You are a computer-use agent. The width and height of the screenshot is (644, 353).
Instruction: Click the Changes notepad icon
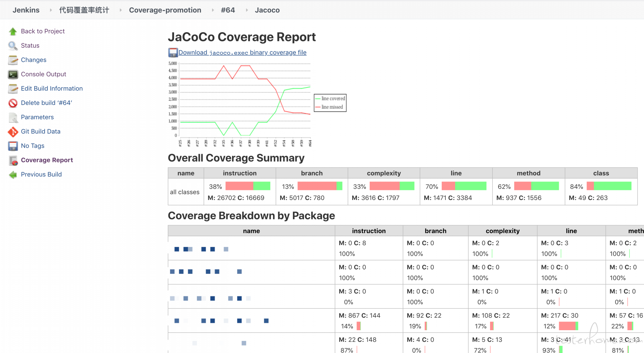(13, 60)
